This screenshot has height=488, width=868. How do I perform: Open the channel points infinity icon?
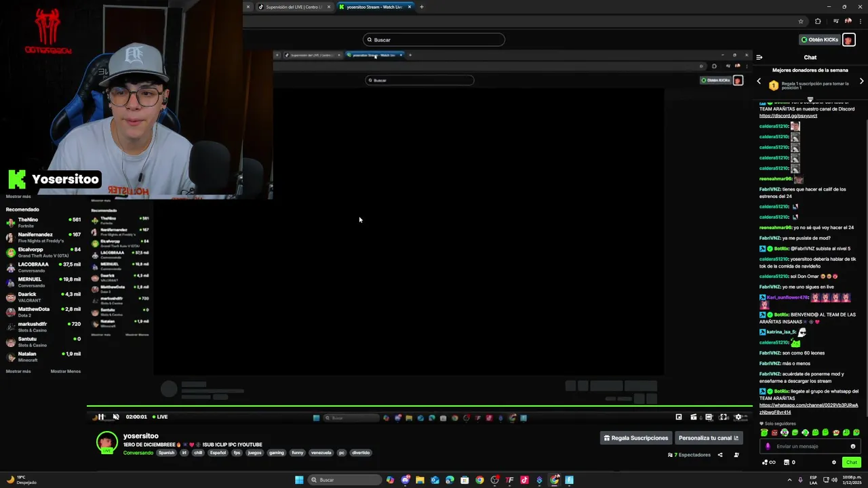coord(768,462)
